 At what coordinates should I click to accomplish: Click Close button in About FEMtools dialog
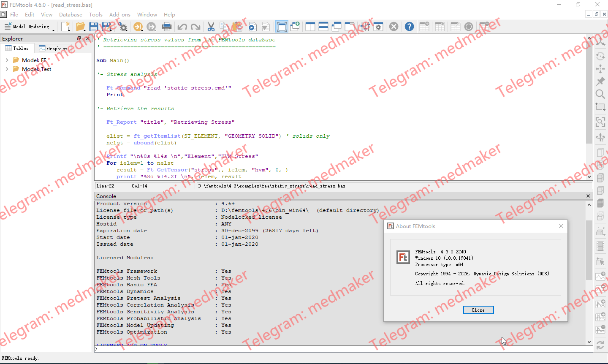click(478, 310)
